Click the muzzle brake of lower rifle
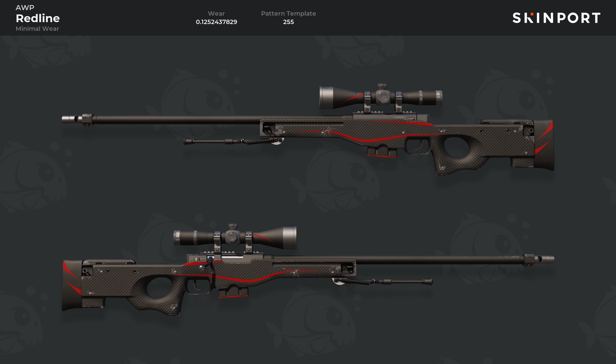616x364 pixels. tap(539, 260)
